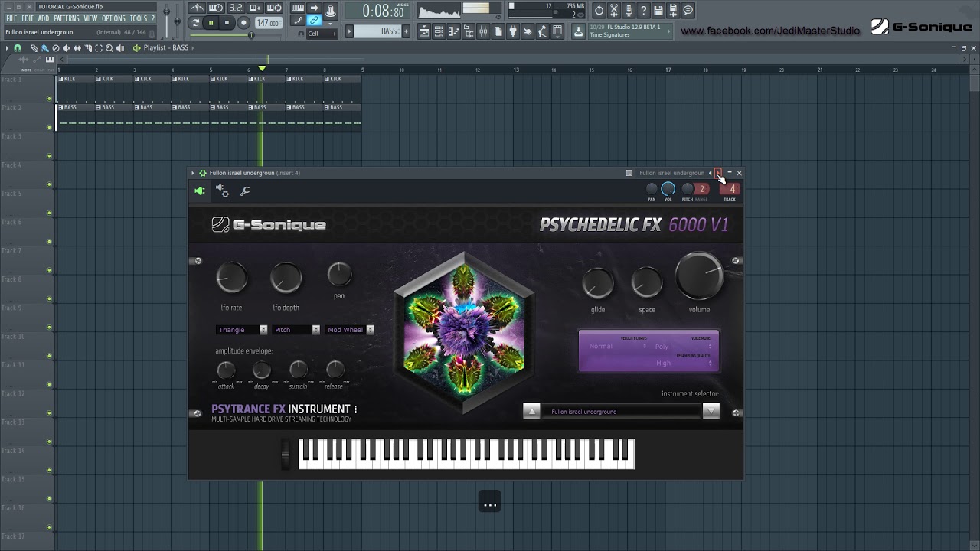Open the FILE menu
This screenshot has height=551, width=980.
pos(11,18)
